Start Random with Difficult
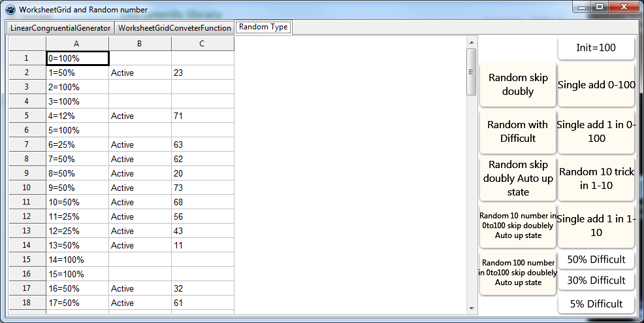This screenshot has height=323, width=644. pyautogui.click(x=518, y=131)
